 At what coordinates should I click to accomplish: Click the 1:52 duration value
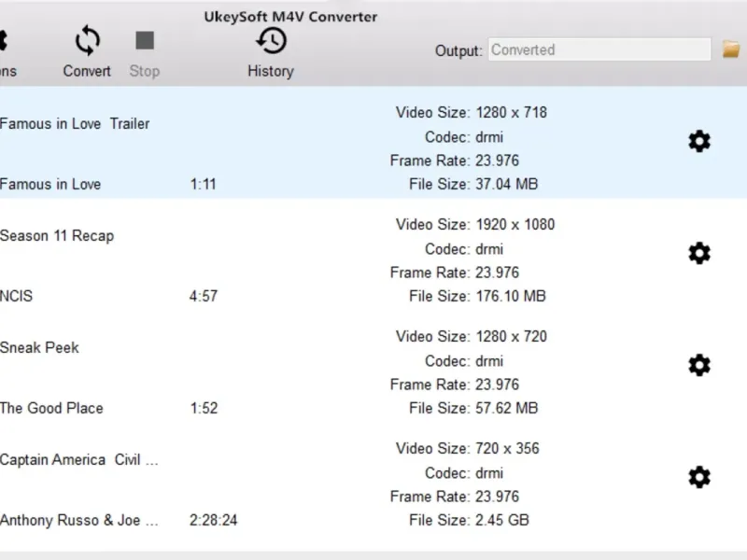pyautogui.click(x=204, y=408)
